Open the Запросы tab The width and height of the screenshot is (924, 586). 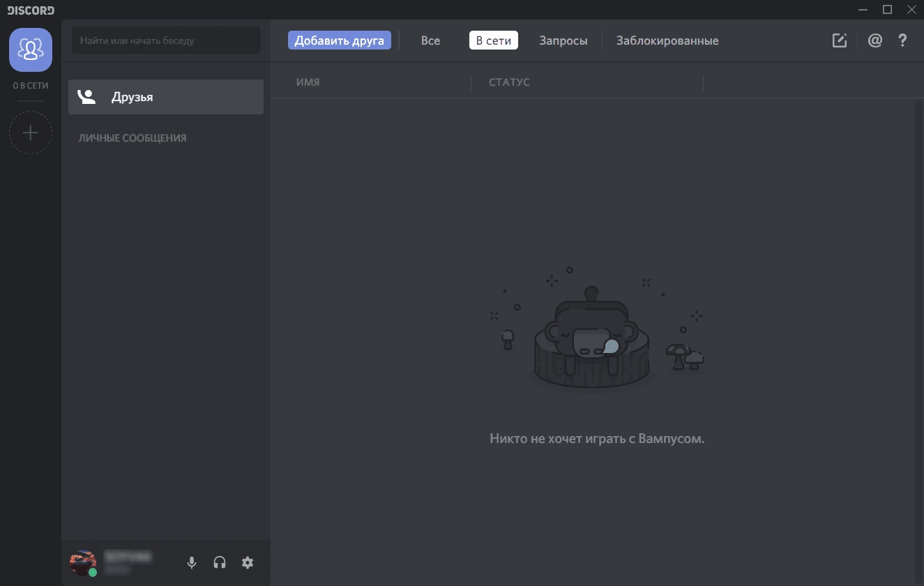pyautogui.click(x=563, y=40)
